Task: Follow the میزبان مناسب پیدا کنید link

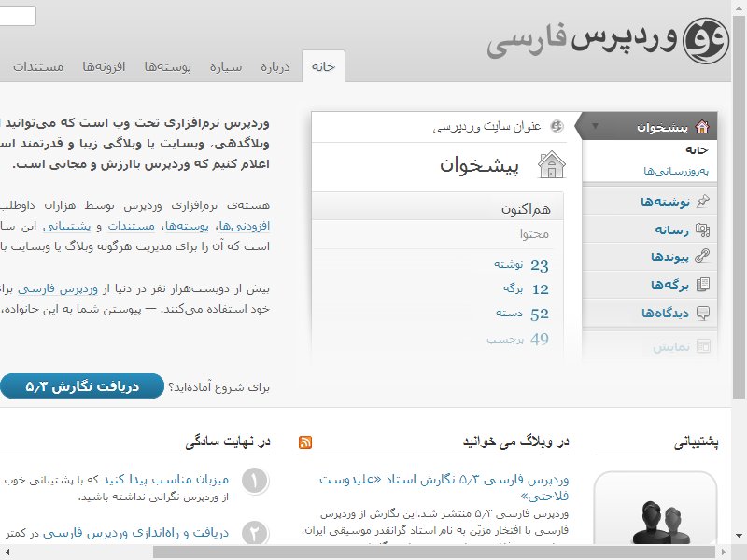Action: (x=166, y=479)
